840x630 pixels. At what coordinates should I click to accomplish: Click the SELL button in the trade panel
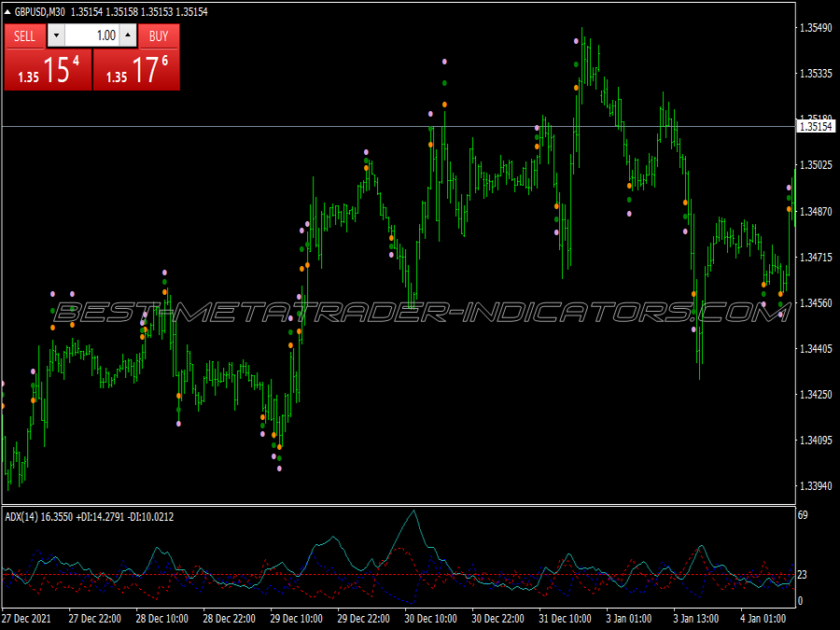24,35
